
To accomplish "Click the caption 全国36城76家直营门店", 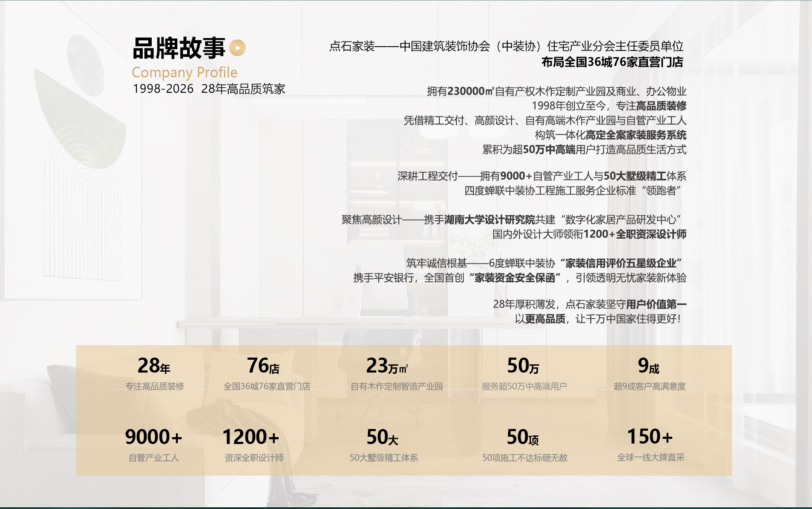I will click(x=267, y=386).
